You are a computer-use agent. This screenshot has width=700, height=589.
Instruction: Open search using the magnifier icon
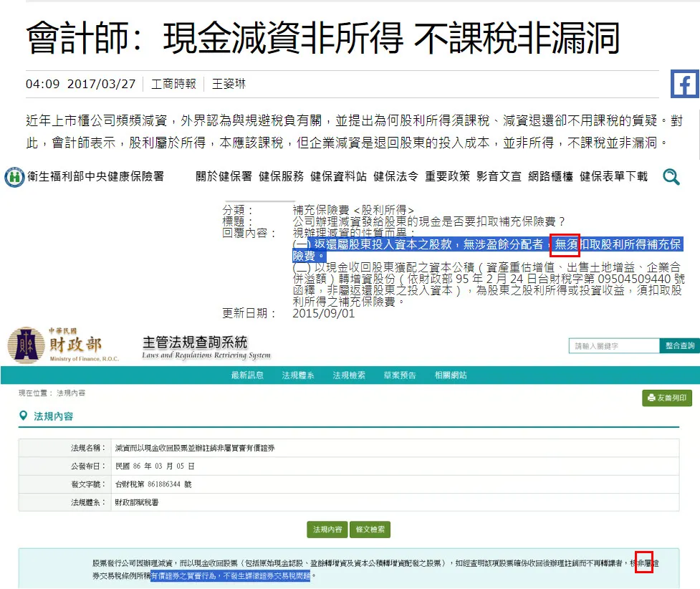pyautogui.click(x=671, y=176)
